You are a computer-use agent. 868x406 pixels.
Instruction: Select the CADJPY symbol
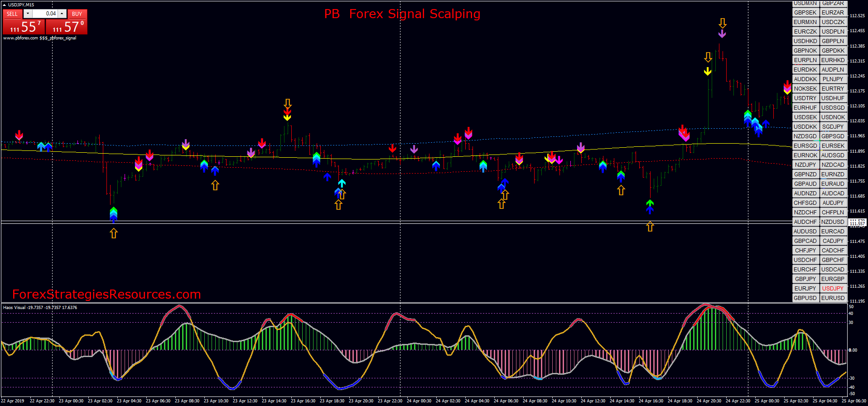tap(833, 241)
